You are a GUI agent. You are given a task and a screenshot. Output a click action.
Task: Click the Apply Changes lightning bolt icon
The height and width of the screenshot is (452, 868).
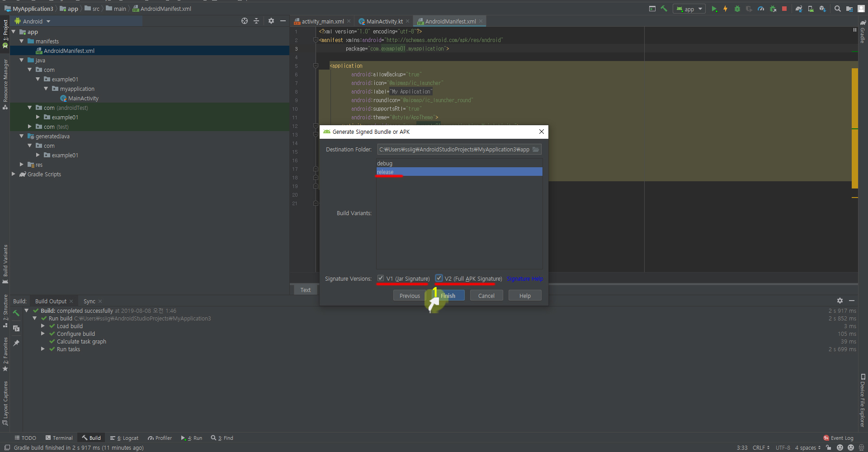tap(725, 9)
